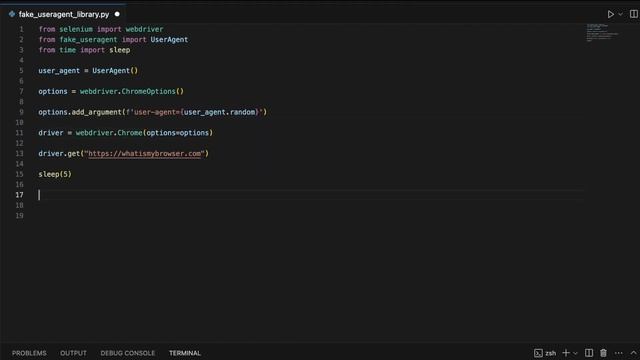Click 'webdriver.ChromeOptions()' text
This screenshot has height=360, width=640.
[x=132, y=91]
